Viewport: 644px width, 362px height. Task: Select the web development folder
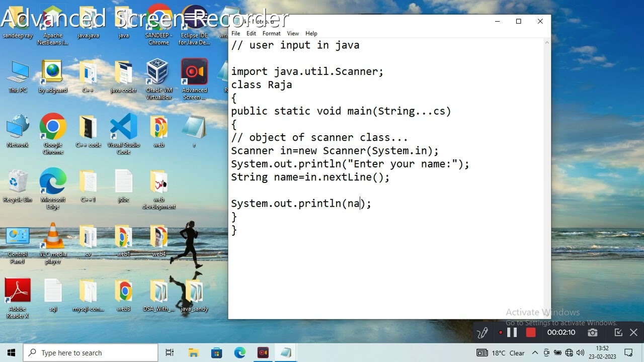tap(158, 189)
